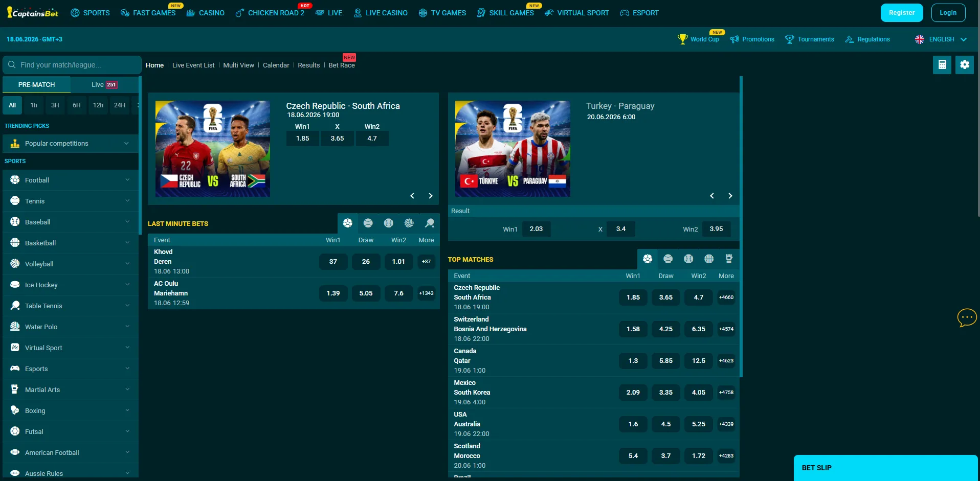Go to next slide on Turkey-Paraguay banner
Image resolution: width=980 pixels, height=481 pixels.
pos(730,196)
